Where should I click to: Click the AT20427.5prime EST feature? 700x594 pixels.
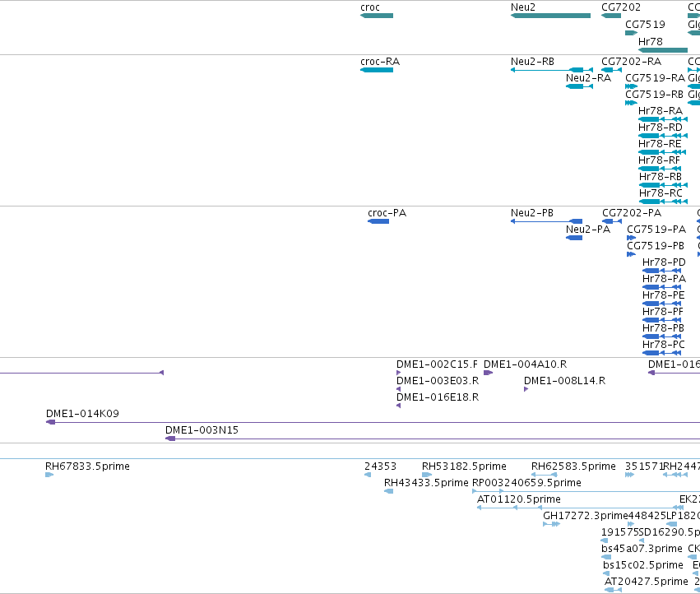(x=613, y=590)
